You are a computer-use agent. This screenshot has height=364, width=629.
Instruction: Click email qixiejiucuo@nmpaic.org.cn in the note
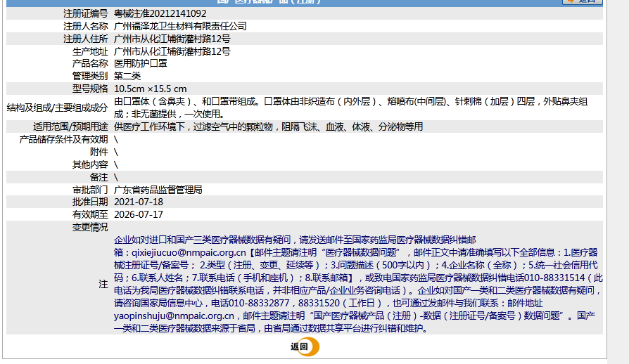189,253
